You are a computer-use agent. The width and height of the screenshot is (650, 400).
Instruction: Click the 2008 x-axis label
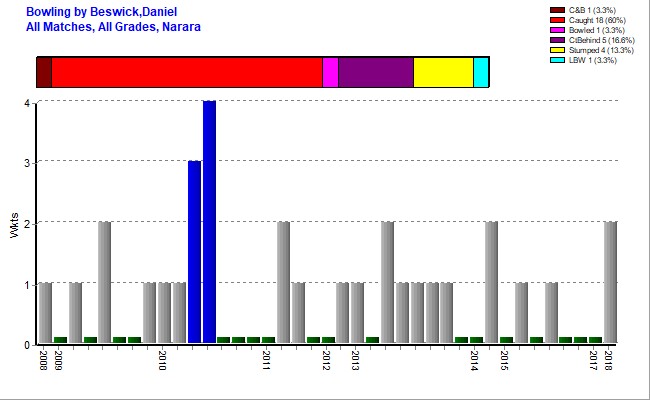[x=43, y=360]
